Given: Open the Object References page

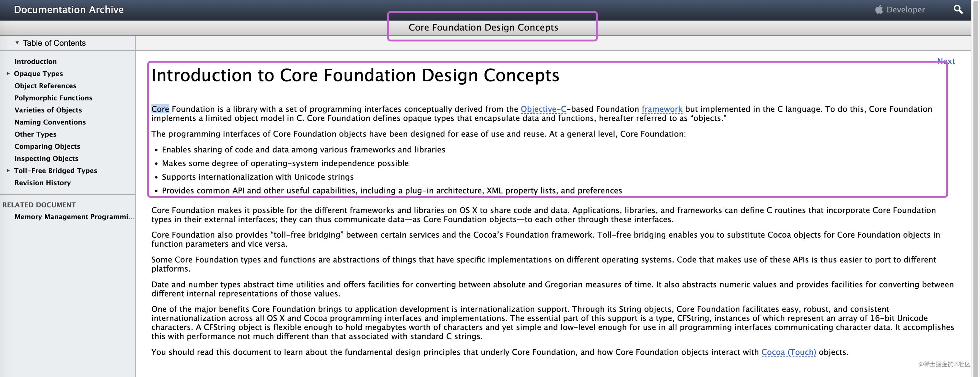Looking at the screenshot, I should pyautogui.click(x=45, y=86).
